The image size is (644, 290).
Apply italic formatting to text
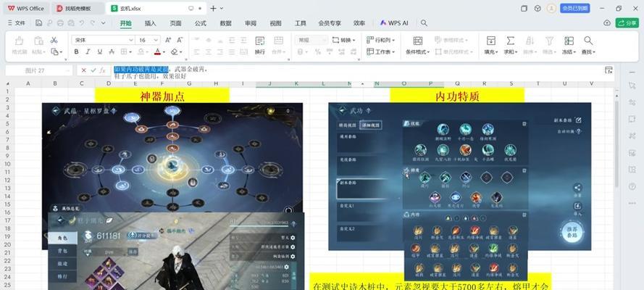88,52
